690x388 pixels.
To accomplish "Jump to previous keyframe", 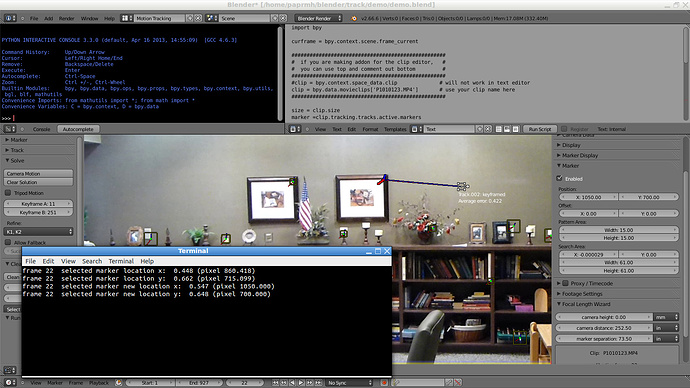I will [x=284, y=383].
